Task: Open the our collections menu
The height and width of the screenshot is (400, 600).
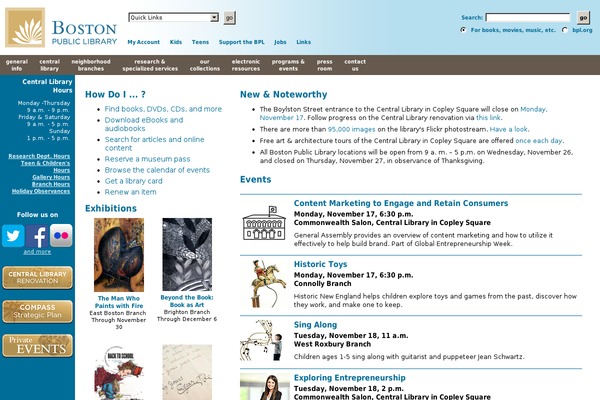Action: (x=205, y=65)
